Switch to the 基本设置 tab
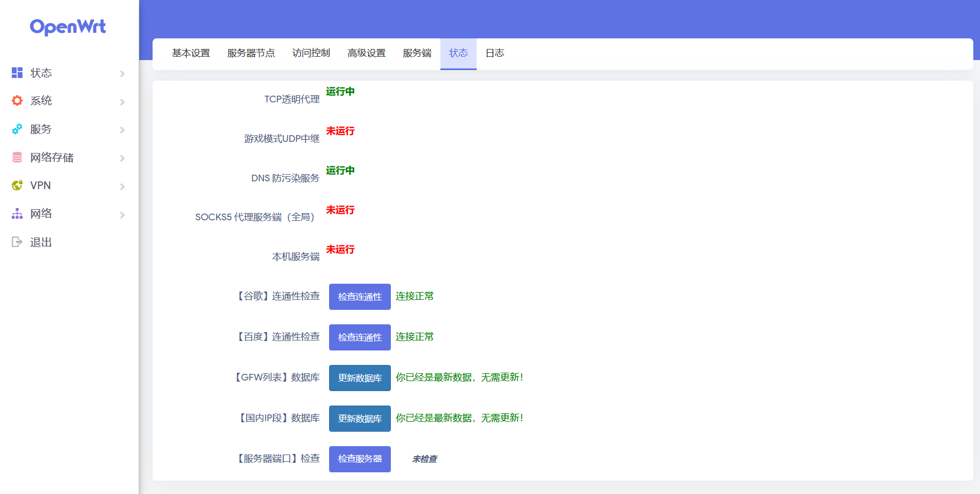Image resolution: width=980 pixels, height=494 pixels. 191,53
